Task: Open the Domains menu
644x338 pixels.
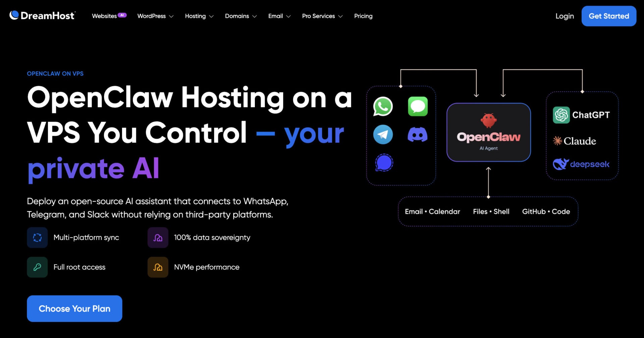Action: [237, 16]
